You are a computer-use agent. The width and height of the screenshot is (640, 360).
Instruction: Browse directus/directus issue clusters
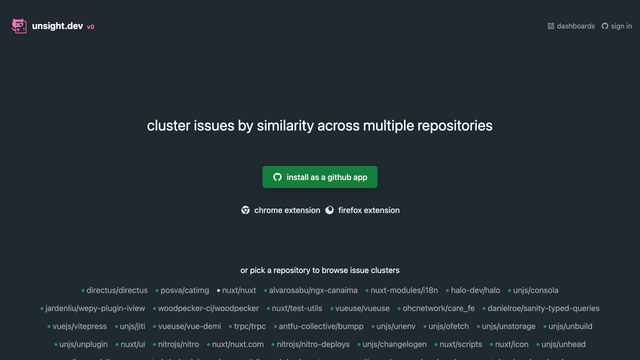[117, 290]
